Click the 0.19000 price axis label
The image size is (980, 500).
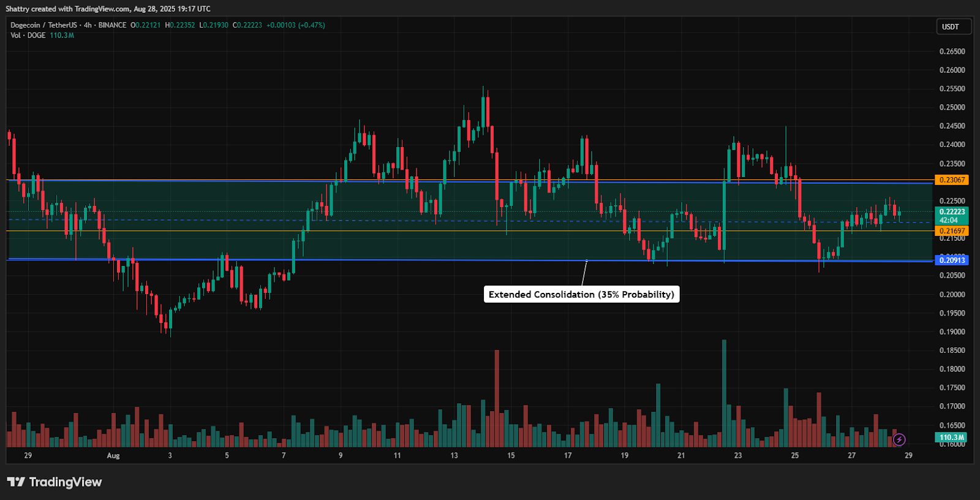pyautogui.click(x=952, y=331)
